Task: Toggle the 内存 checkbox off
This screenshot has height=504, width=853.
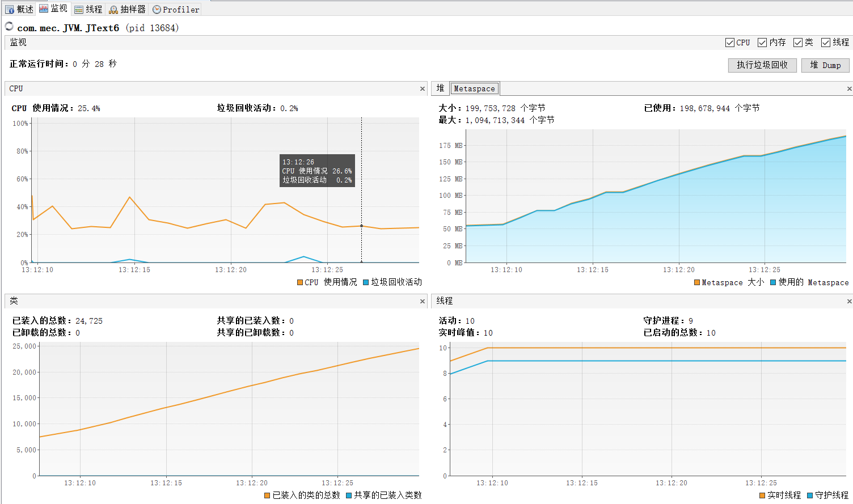Action: pyautogui.click(x=762, y=42)
